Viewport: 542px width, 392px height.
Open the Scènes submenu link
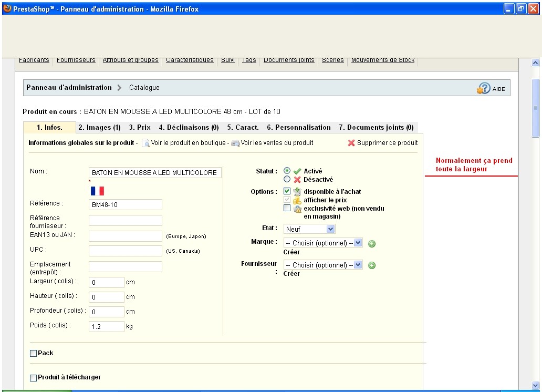(333, 60)
